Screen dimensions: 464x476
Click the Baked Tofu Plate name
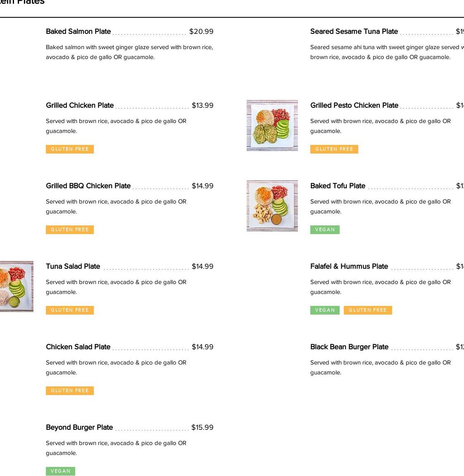click(338, 186)
